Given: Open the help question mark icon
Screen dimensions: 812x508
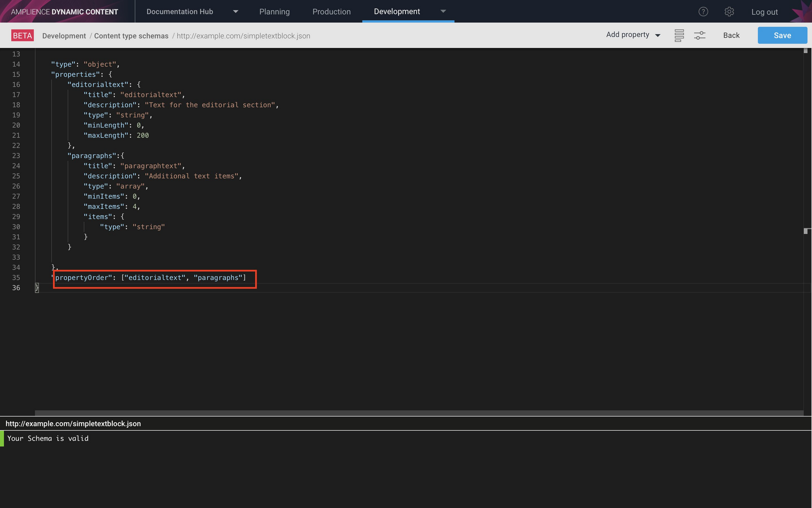Looking at the screenshot, I should 703,12.
